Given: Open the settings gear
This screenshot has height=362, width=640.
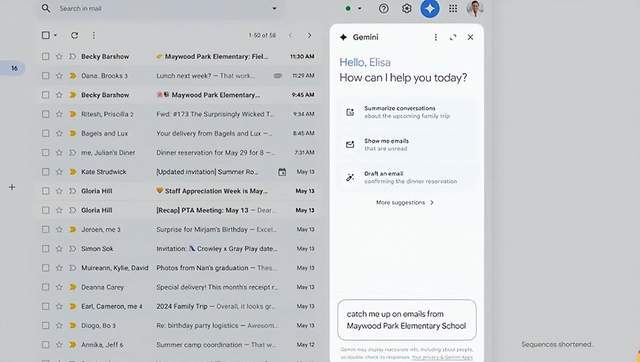Looking at the screenshot, I should [x=407, y=9].
